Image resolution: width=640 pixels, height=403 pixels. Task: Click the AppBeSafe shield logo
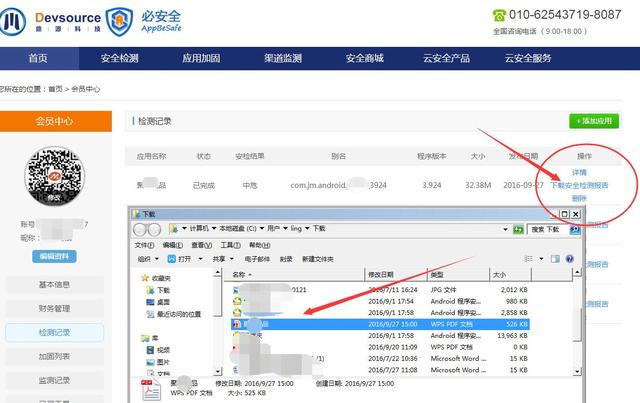[118, 19]
